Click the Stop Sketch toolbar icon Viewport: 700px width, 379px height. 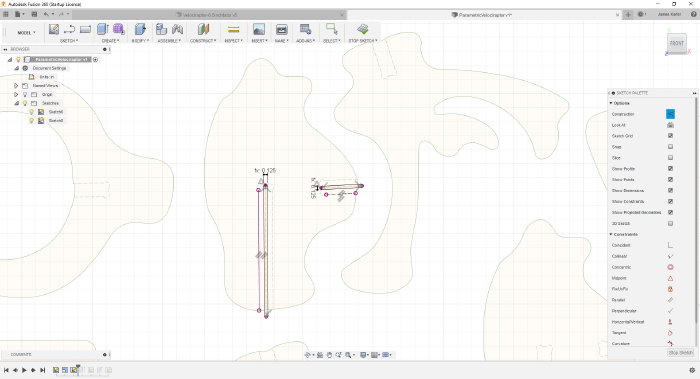363,29
